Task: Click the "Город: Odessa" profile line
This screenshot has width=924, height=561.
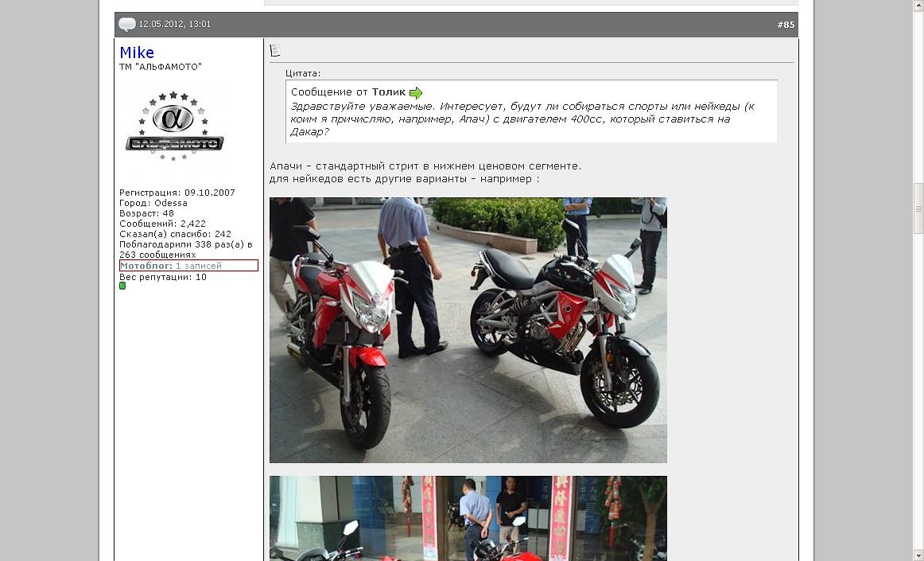Action: 153,203
